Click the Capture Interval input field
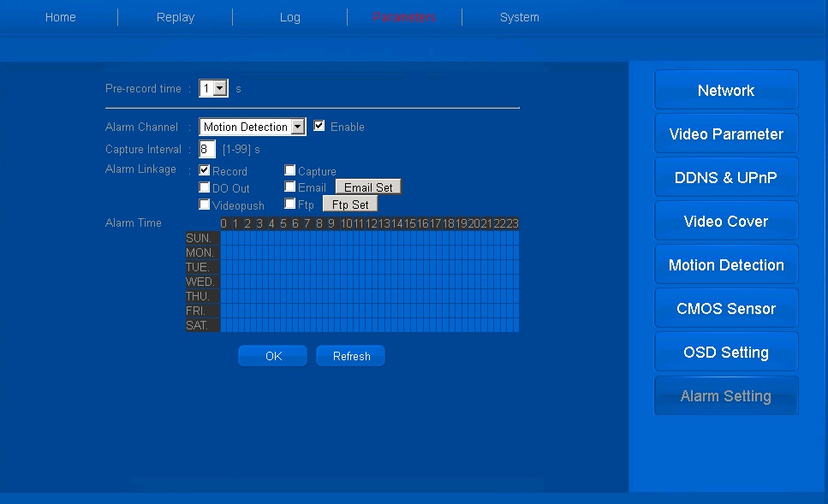This screenshot has width=828, height=504. coord(207,150)
